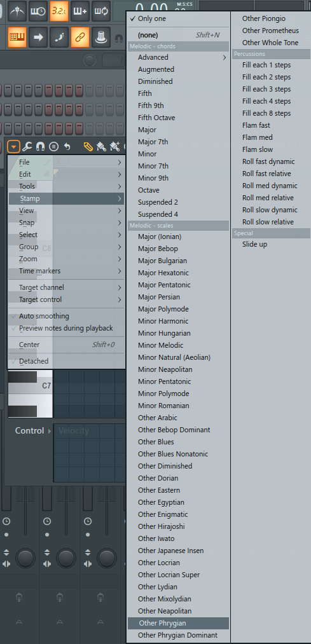Image resolution: width=311 pixels, height=644 pixels.
Task: Click the wait for input to start playing icon
Action: [x=38, y=10]
